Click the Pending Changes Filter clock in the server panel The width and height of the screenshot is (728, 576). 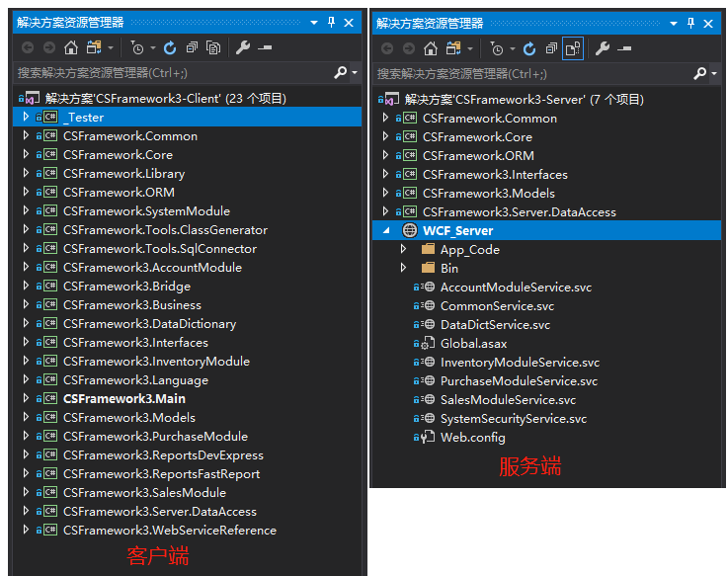[498, 48]
